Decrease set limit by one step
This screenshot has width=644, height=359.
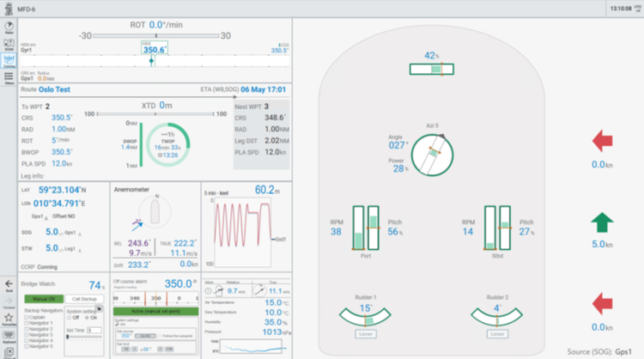(x=134, y=350)
